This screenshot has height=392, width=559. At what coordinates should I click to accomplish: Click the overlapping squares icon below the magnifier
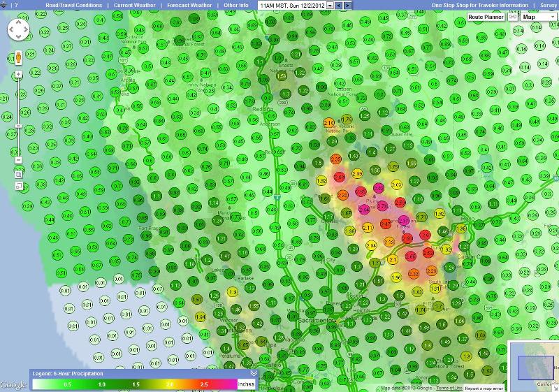pyautogui.click(x=18, y=186)
